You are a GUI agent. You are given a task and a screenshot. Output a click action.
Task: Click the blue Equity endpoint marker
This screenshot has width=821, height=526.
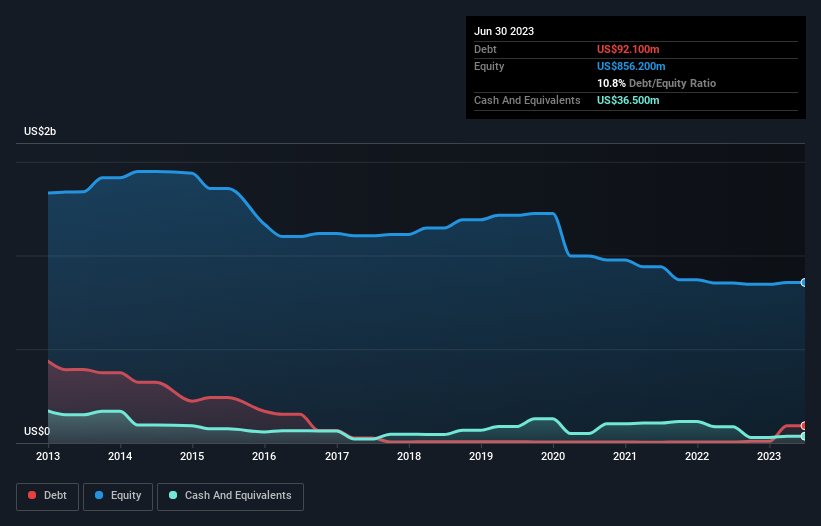(x=804, y=283)
